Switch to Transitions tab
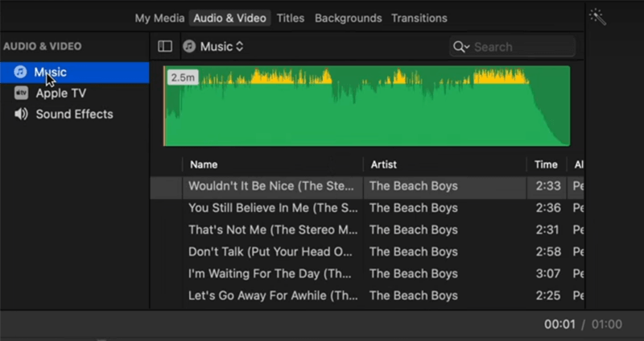Viewport: 644px width, 341px height. [419, 18]
